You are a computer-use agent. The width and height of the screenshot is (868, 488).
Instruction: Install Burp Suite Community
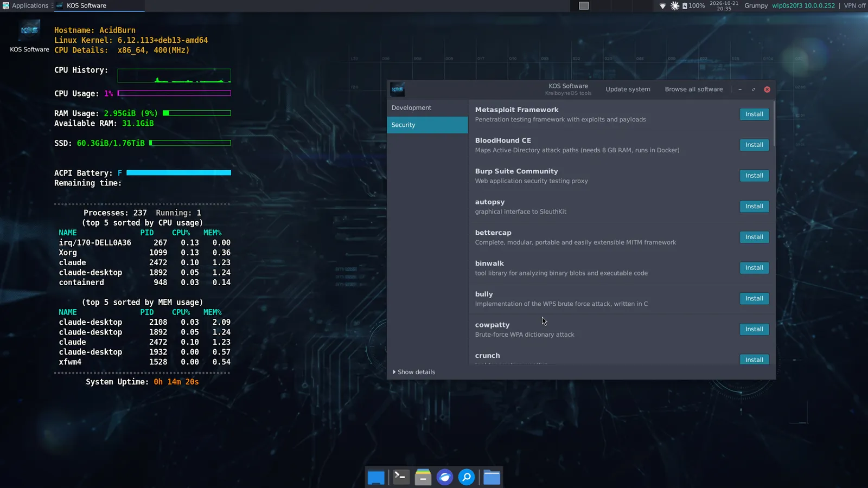tap(754, 176)
